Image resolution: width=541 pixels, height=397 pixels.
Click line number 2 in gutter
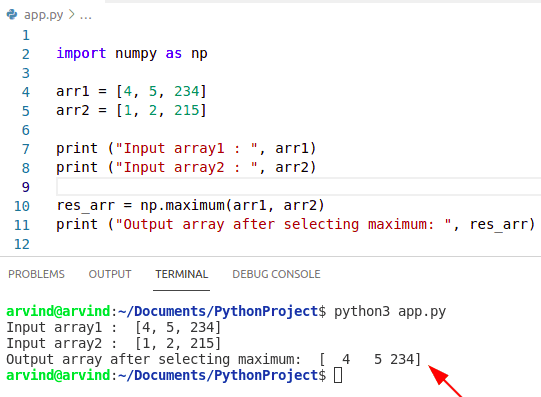[x=26, y=54]
